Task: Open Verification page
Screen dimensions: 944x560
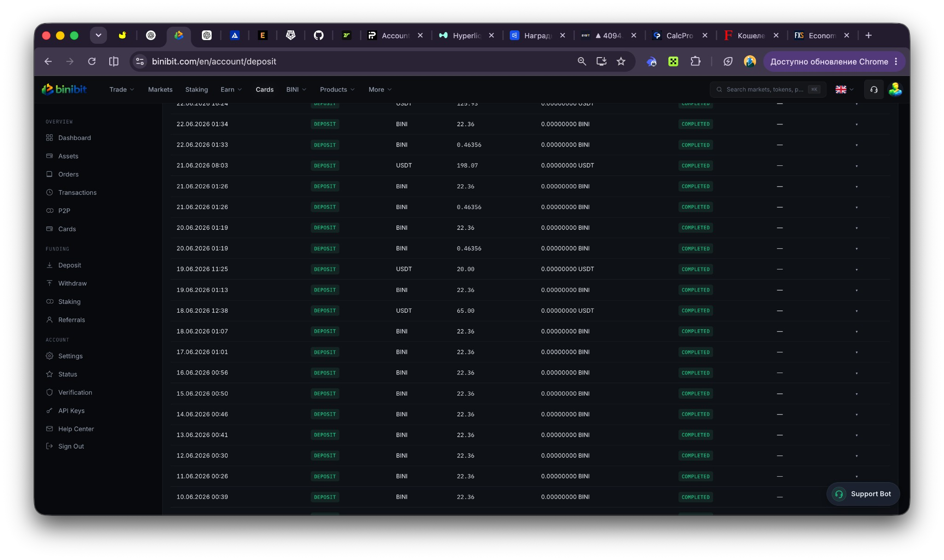Action: 75,392
